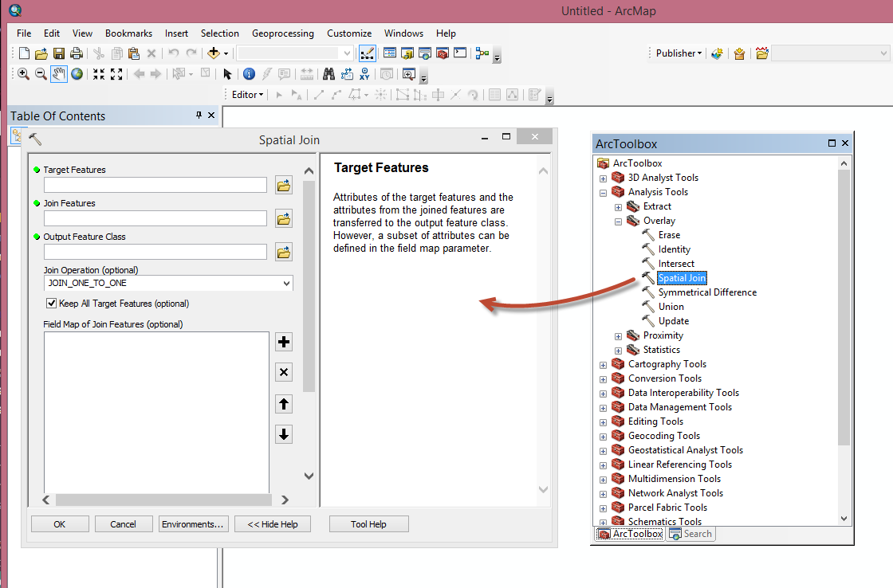893x588 pixels.
Task: Expand the Proximity toolset
Action: pos(618,336)
